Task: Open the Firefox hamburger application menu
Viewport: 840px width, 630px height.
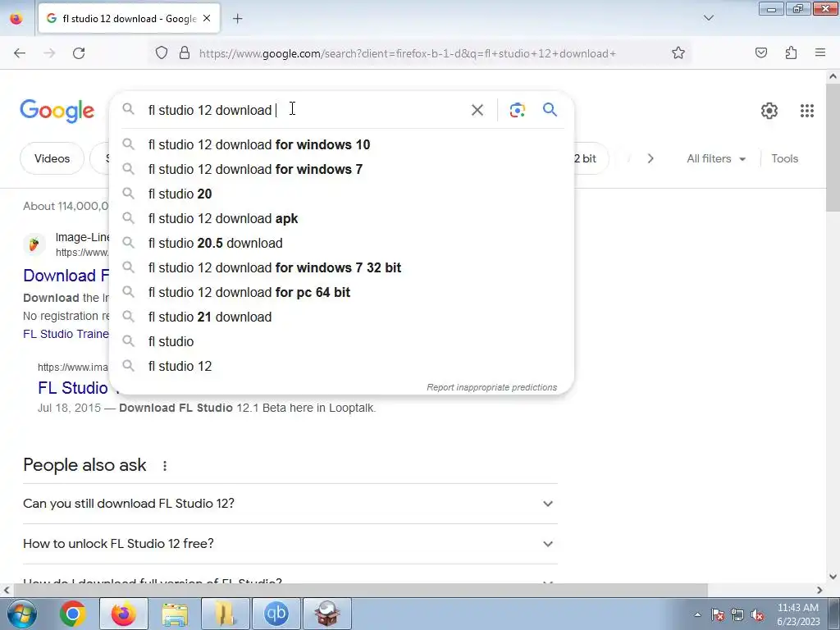Action: coord(820,53)
